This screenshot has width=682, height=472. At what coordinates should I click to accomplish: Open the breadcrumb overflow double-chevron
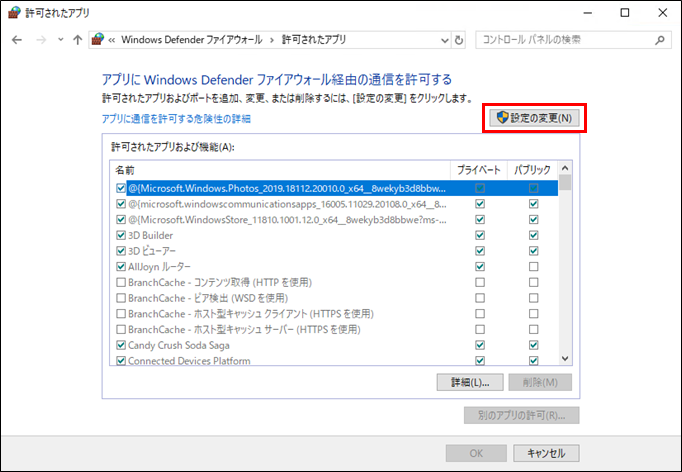(x=112, y=40)
